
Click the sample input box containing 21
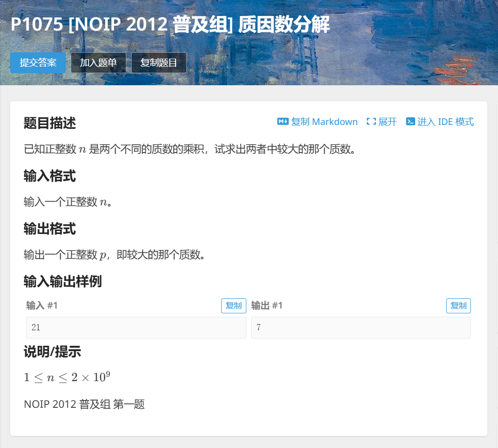click(x=136, y=327)
